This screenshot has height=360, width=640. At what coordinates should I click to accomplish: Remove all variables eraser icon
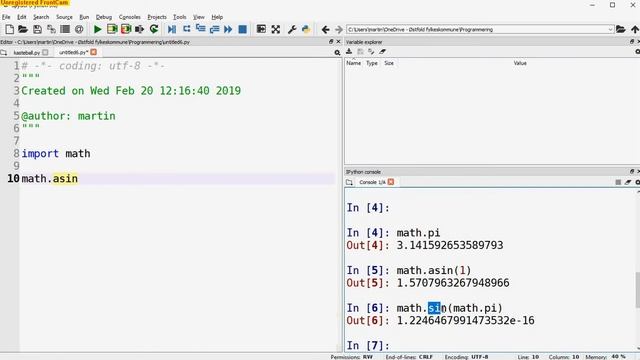(x=382, y=51)
